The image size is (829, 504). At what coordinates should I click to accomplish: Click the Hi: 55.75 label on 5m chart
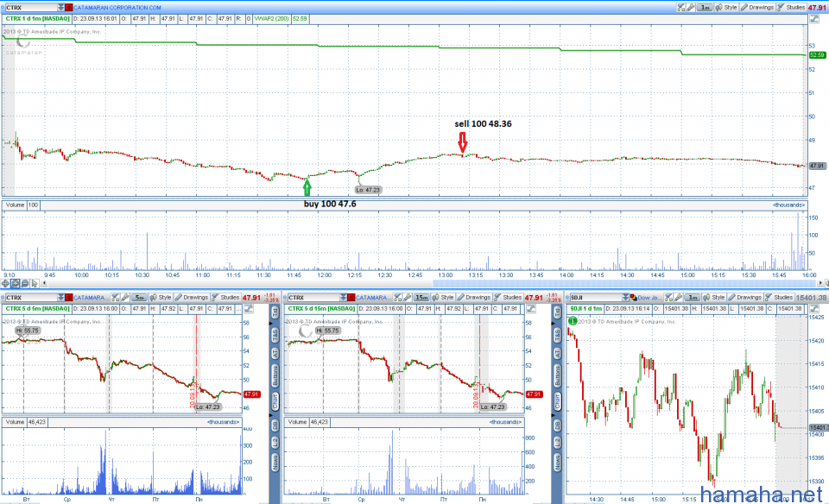[x=28, y=331]
